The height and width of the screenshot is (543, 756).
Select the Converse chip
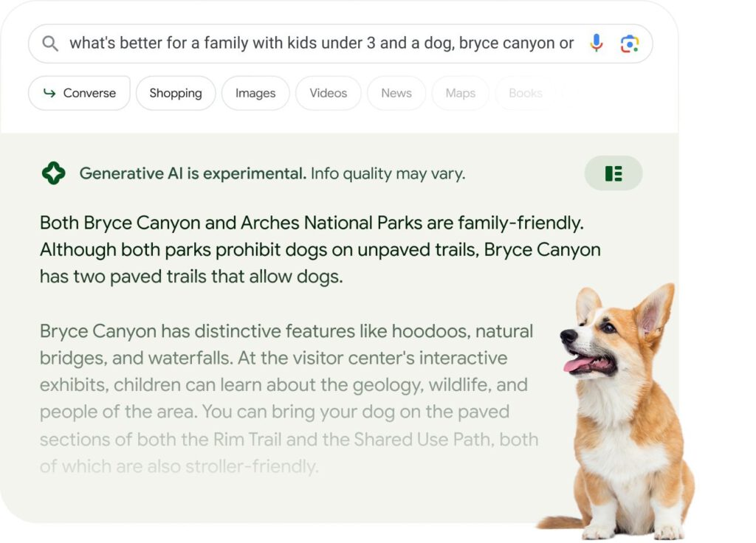click(x=79, y=93)
